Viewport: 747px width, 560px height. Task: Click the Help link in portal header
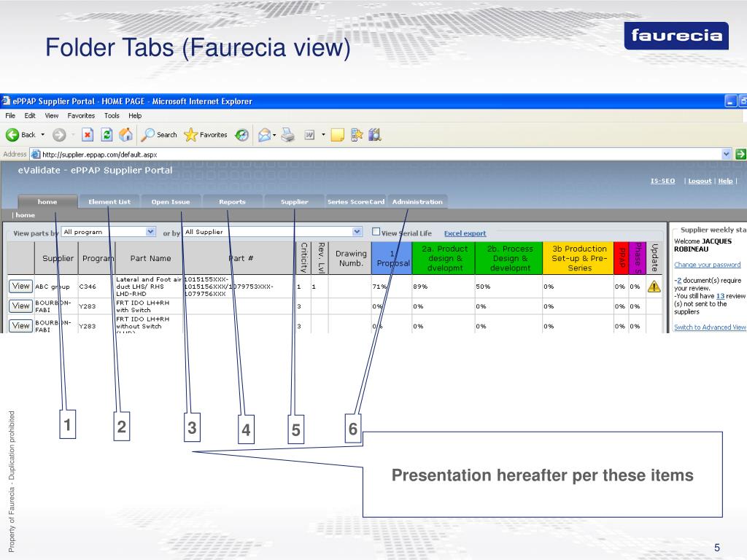click(x=726, y=181)
